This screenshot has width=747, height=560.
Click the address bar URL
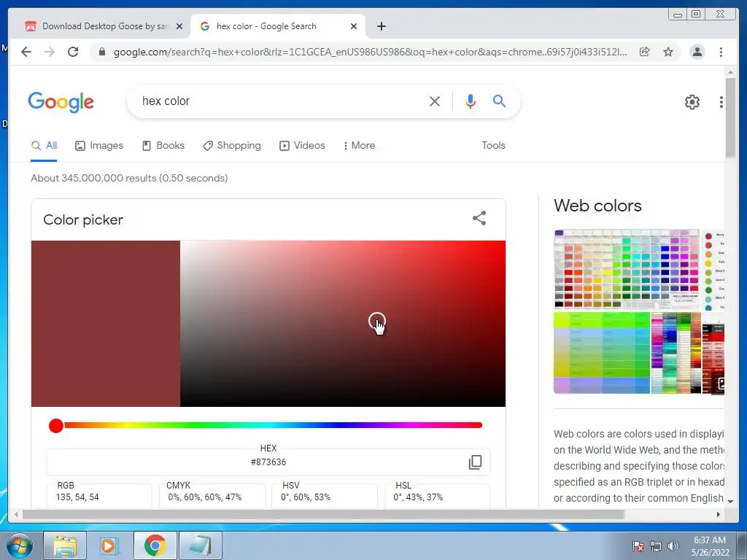370,52
